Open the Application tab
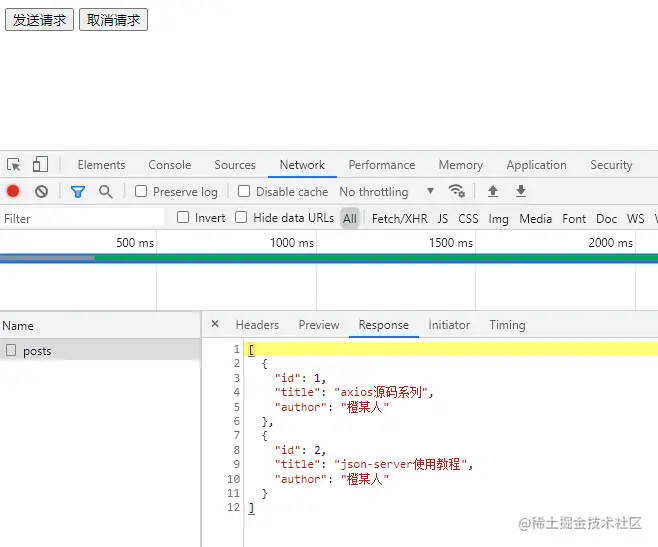658x547 pixels. 536,165
